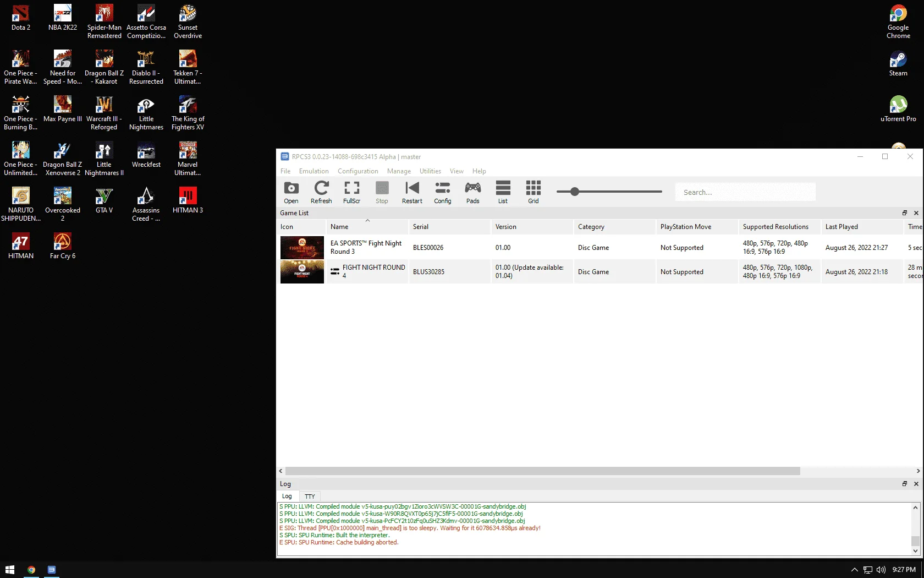Click the custom config icon beside FIGHT NIGHT ROUND 4
This screenshot has width=924, height=578.
tap(334, 271)
